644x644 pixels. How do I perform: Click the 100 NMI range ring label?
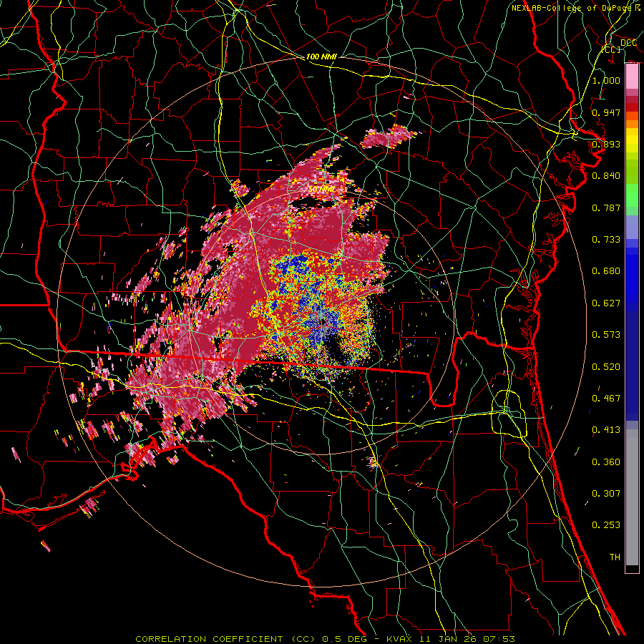[321, 57]
